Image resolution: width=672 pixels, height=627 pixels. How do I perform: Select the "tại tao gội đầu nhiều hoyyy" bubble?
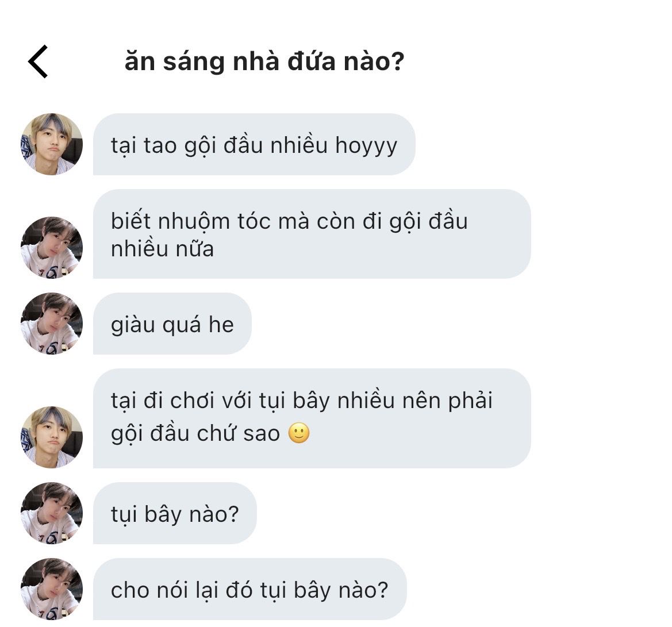254,145
